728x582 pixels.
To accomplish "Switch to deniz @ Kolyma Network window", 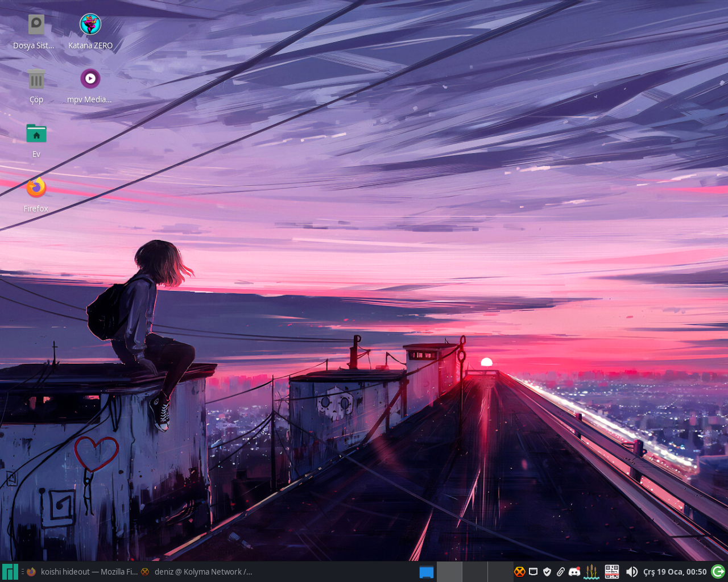I will (197, 572).
